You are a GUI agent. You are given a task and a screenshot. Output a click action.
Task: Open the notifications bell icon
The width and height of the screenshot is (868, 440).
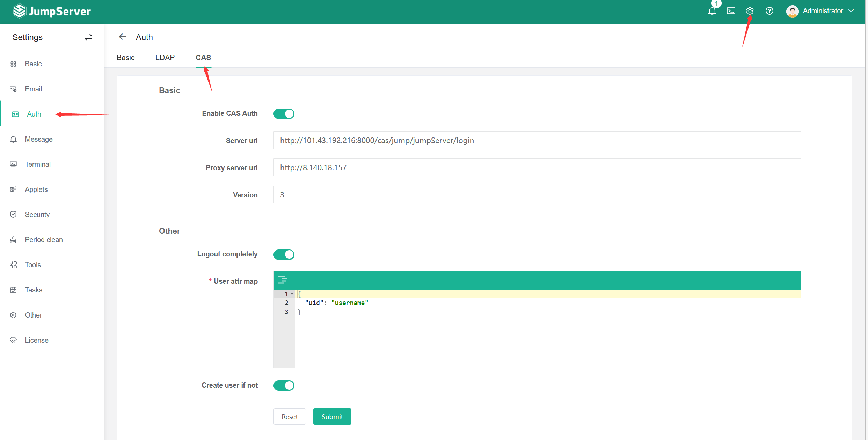712,11
